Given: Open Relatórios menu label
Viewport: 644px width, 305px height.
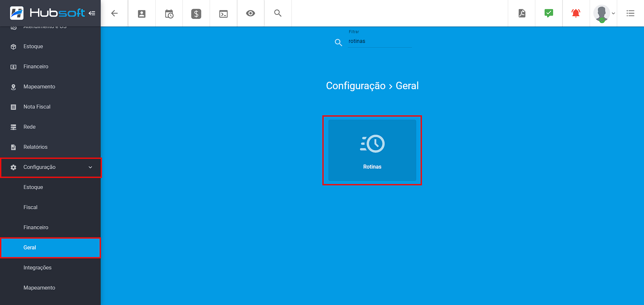Looking at the screenshot, I should tap(36, 147).
